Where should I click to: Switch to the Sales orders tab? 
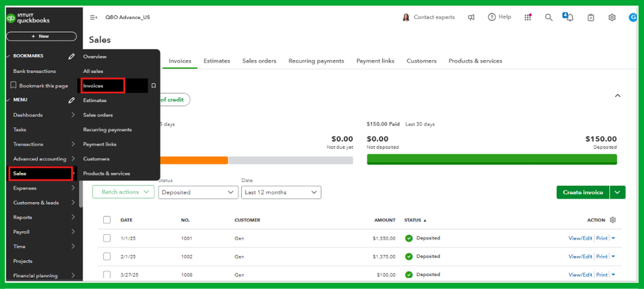pyautogui.click(x=259, y=61)
